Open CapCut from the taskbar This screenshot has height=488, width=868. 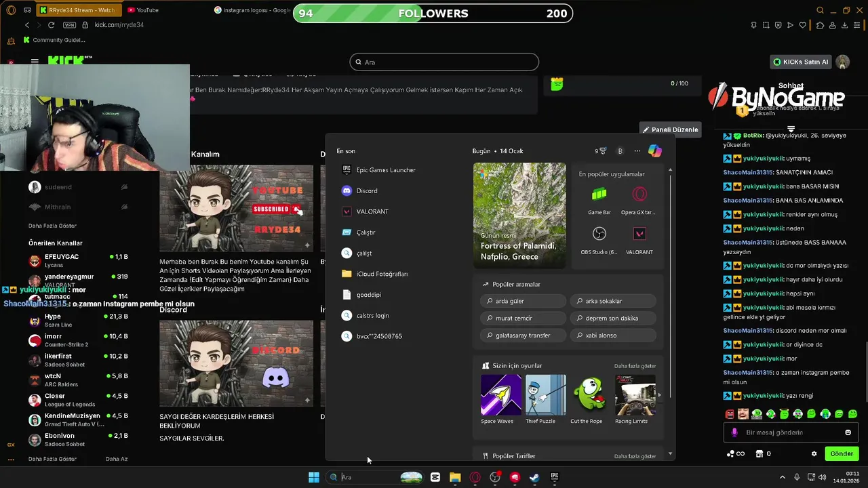click(435, 477)
